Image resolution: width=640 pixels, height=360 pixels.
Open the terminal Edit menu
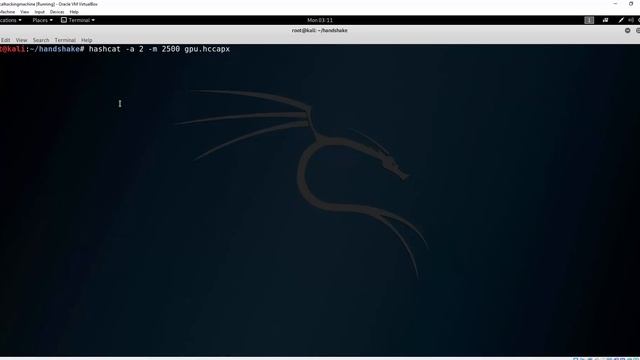tap(5, 40)
